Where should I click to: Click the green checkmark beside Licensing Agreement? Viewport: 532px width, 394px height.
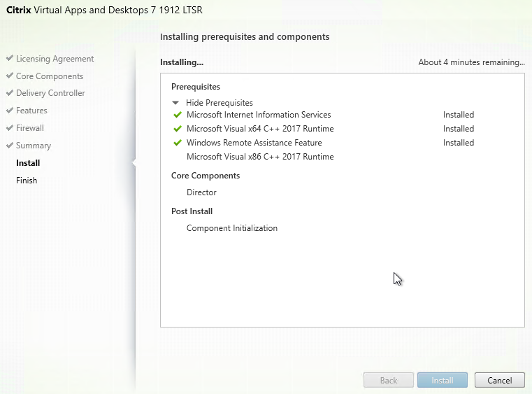point(9,59)
